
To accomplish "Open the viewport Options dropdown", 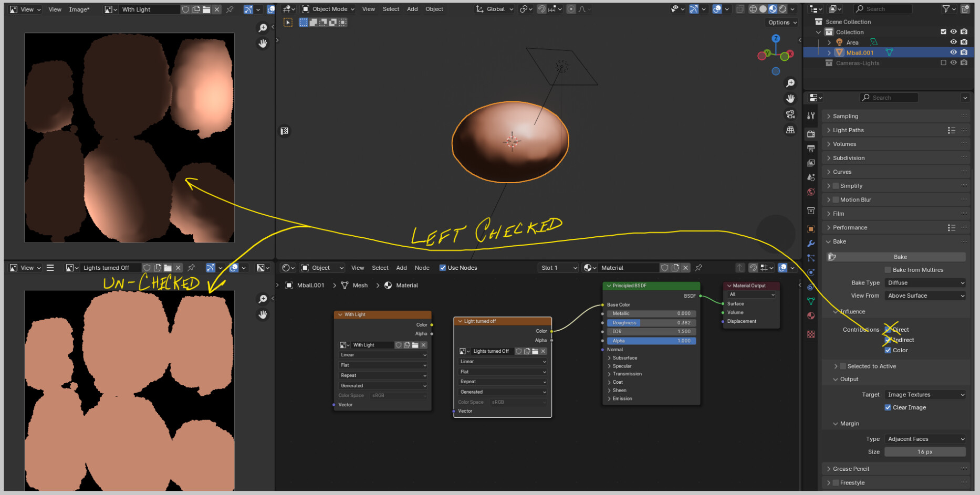I will point(783,23).
